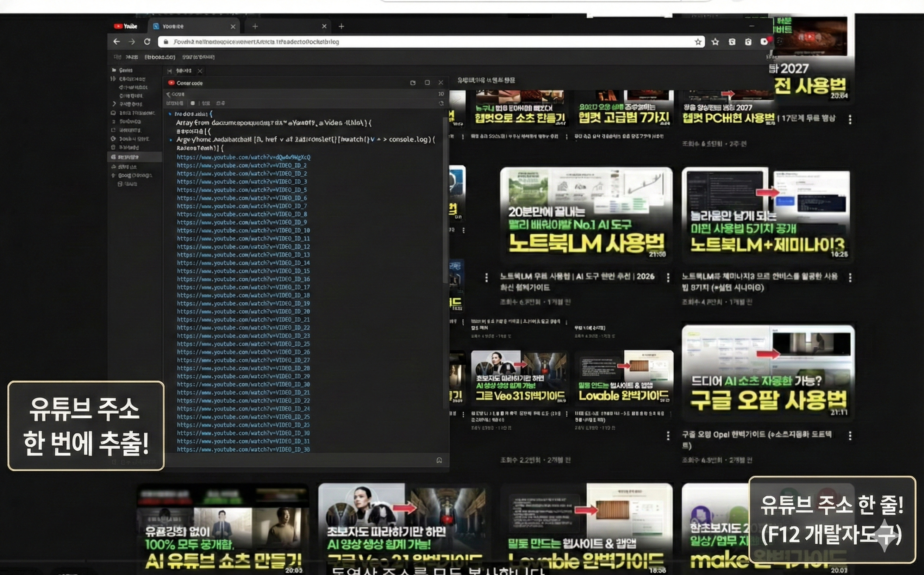Click the circular icon at console toolbar right
The image size is (924, 575).
(x=441, y=104)
